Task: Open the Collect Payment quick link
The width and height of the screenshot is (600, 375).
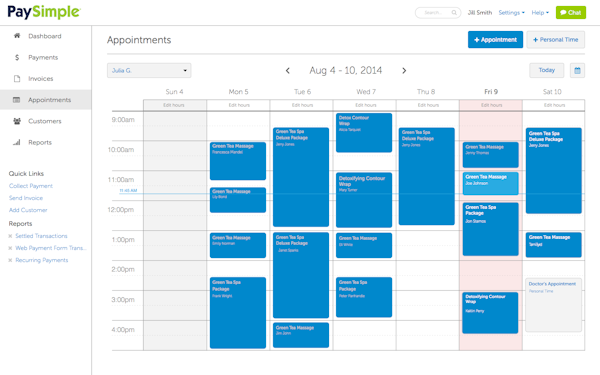Action: pyautogui.click(x=31, y=186)
